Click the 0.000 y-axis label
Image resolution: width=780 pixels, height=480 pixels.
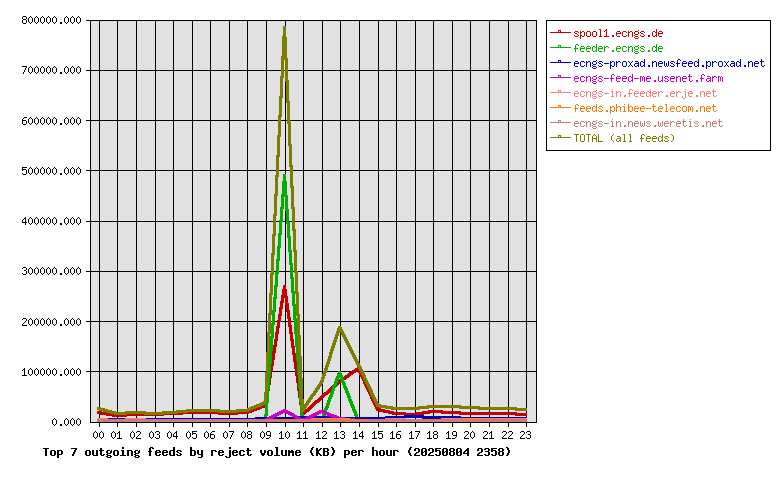pos(66,422)
